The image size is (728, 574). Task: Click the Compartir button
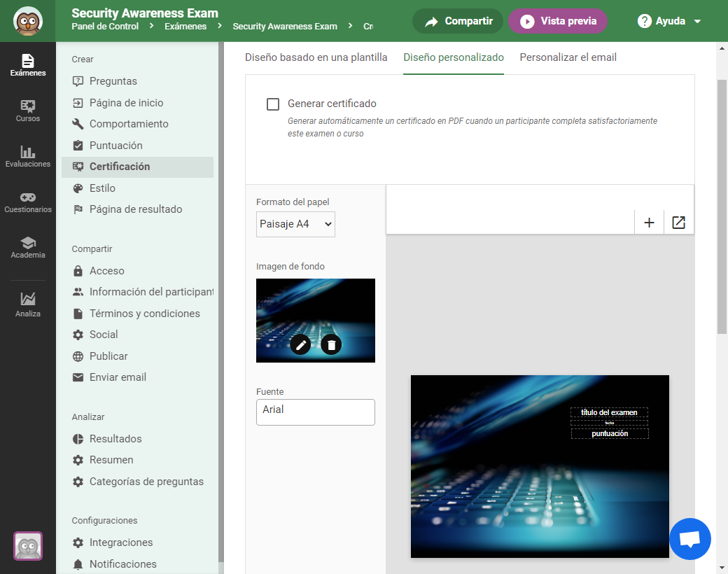tap(458, 22)
